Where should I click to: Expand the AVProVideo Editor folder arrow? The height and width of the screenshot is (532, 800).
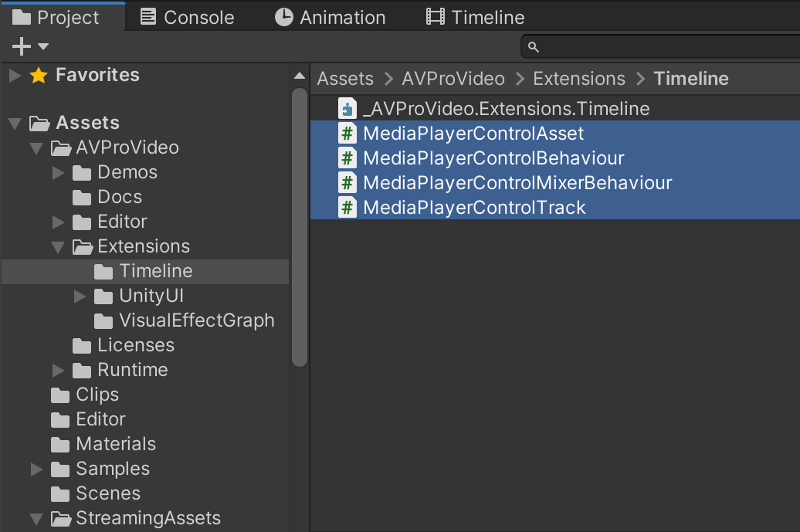(x=58, y=222)
